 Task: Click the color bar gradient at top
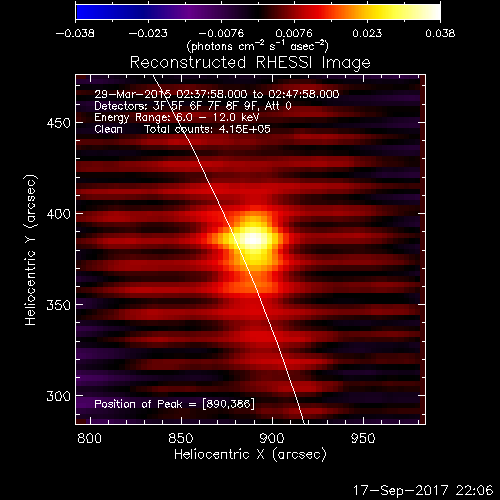[258, 12]
